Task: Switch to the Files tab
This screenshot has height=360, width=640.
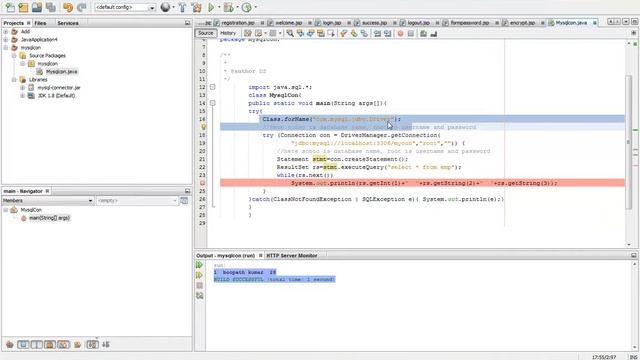Action: (40, 23)
